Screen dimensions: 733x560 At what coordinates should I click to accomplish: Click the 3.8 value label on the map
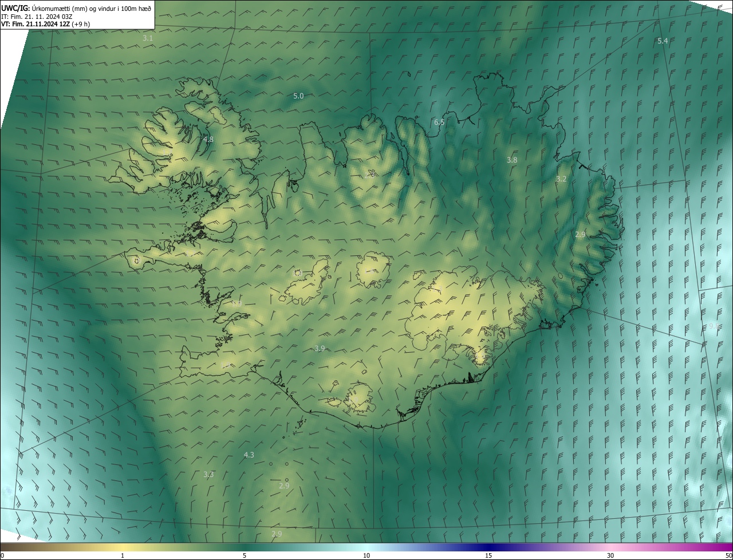[512, 160]
